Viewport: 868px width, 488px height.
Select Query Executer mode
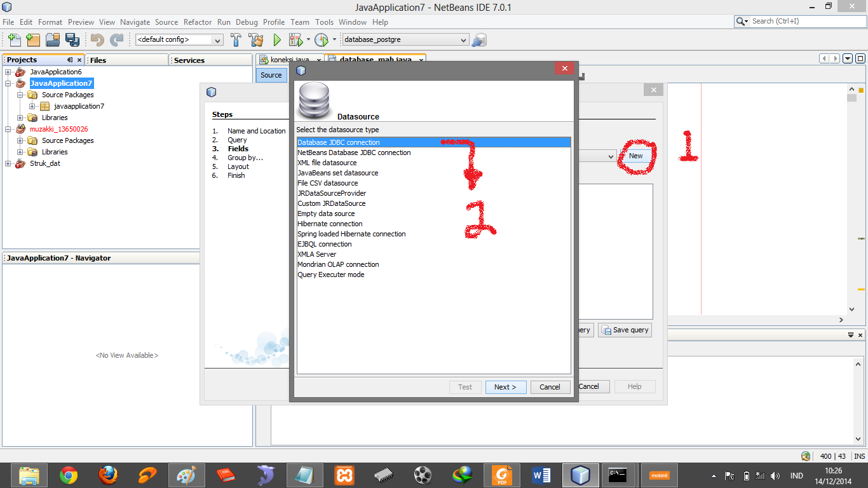pyautogui.click(x=433, y=274)
